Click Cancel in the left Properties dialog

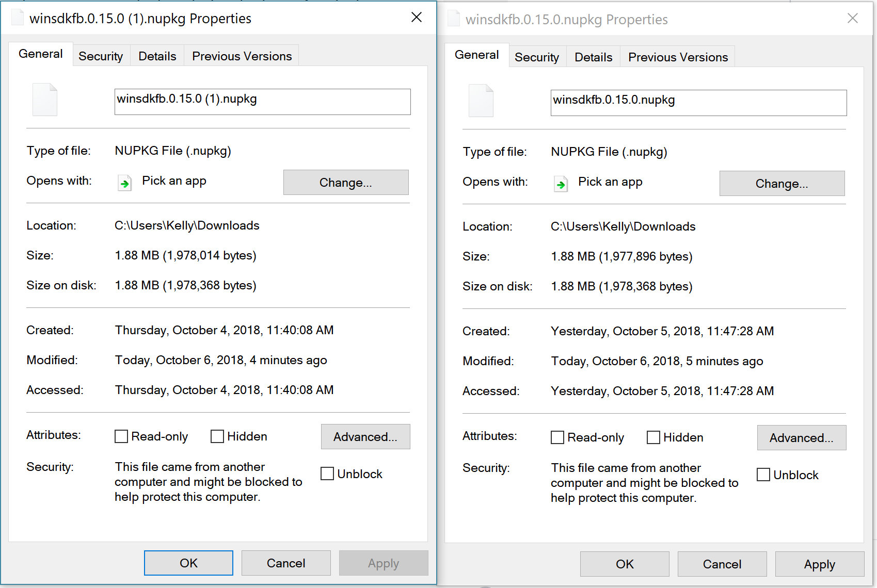click(x=286, y=563)
